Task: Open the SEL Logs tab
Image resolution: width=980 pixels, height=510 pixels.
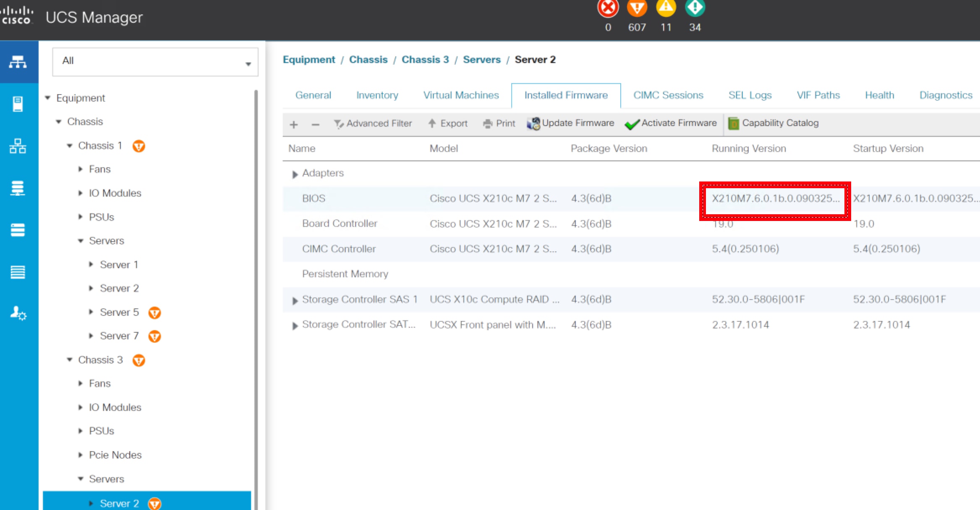Action: [x=750, y=95]
